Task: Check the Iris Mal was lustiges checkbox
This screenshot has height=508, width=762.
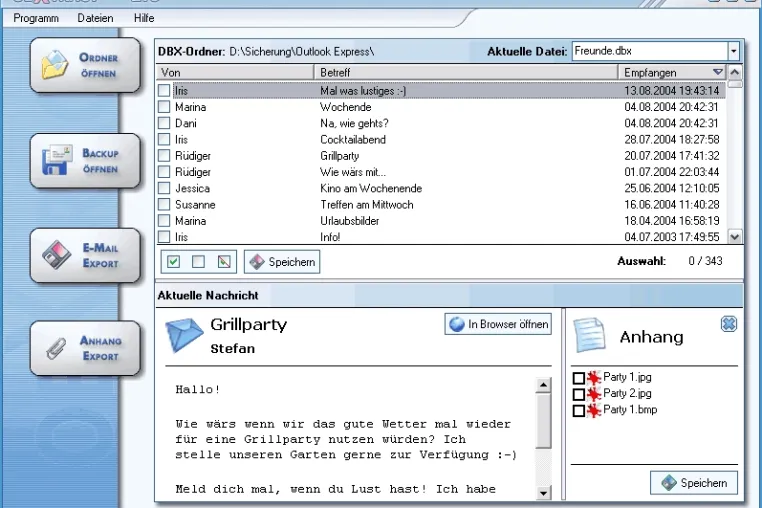Action: (164, 90)
